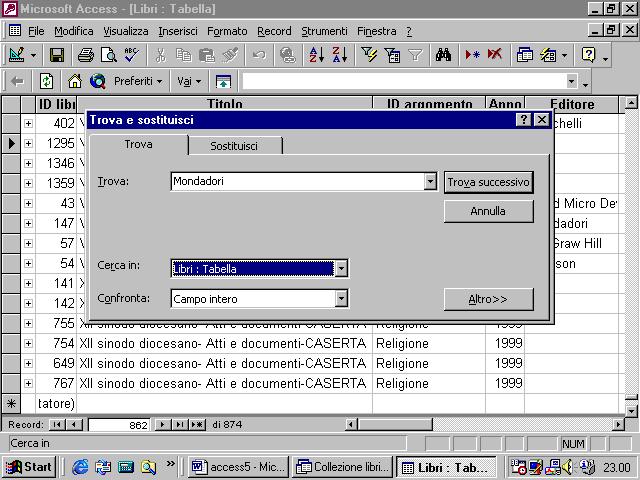Click the Search the Web icon

(98, 81)
